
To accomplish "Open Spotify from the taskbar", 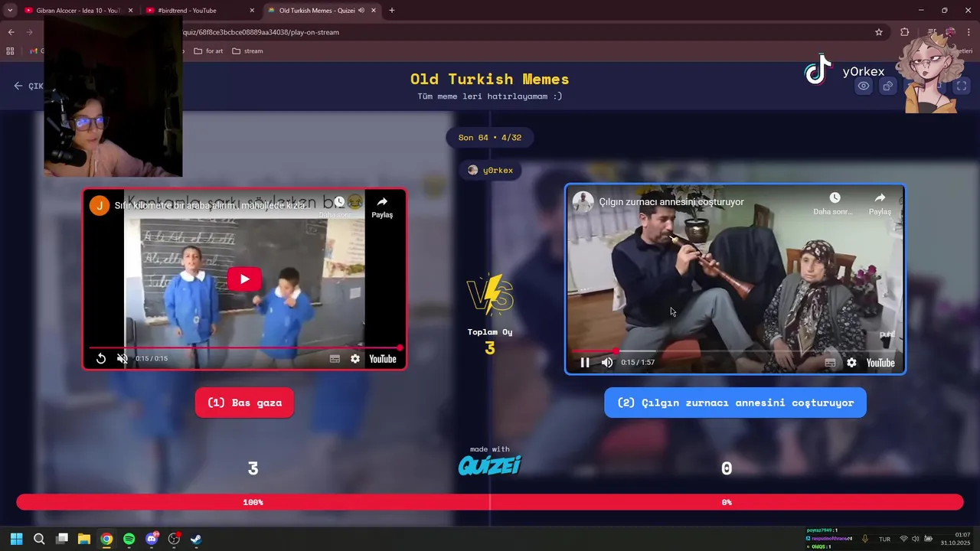I will [x=129, y=539].
